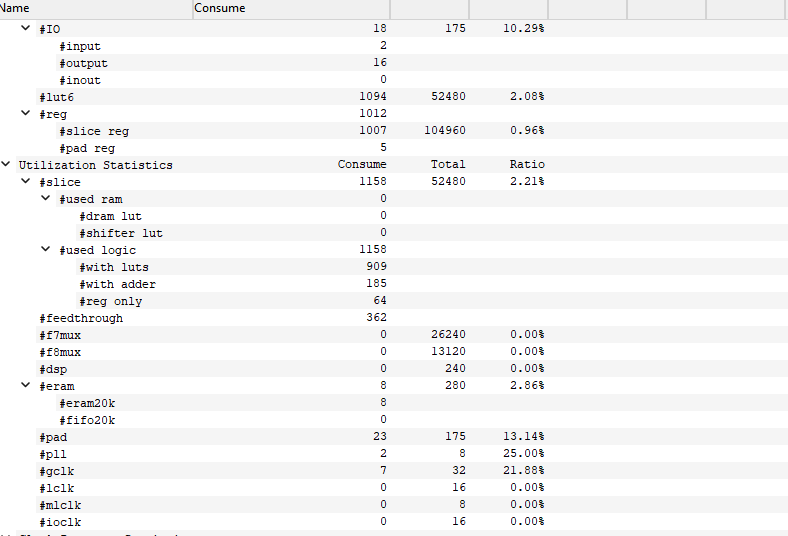Collapse the #used ram node

46,199
